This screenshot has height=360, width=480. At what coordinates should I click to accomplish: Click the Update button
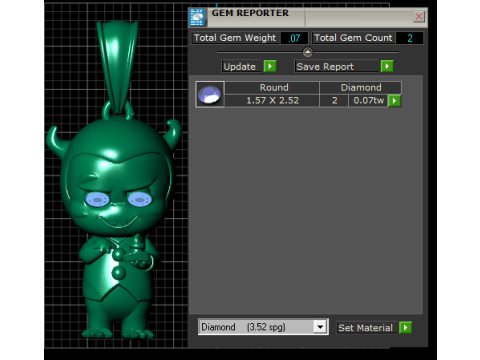[242, 66]
